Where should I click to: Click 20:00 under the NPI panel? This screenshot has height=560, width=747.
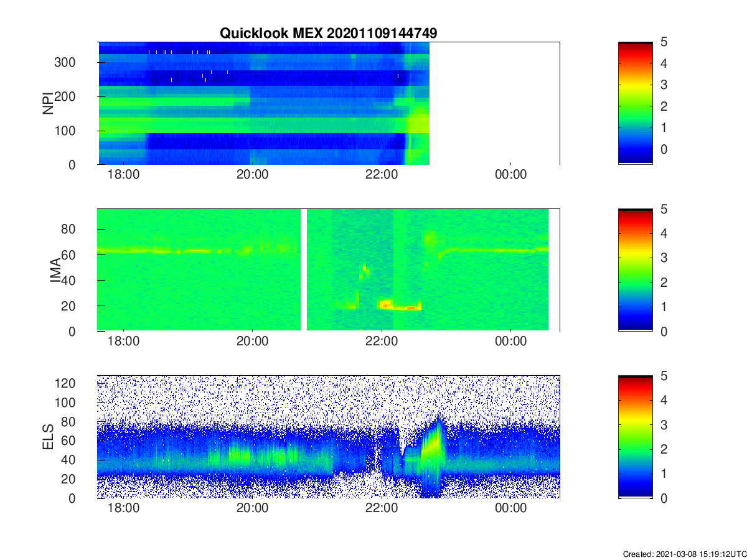(252, 175)
